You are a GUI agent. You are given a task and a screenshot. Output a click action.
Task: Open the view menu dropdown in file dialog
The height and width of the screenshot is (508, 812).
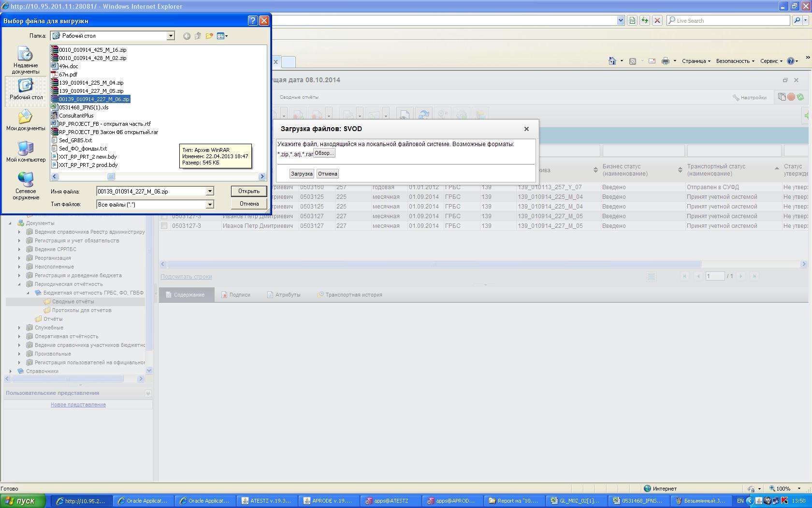(x=222, y=36)
